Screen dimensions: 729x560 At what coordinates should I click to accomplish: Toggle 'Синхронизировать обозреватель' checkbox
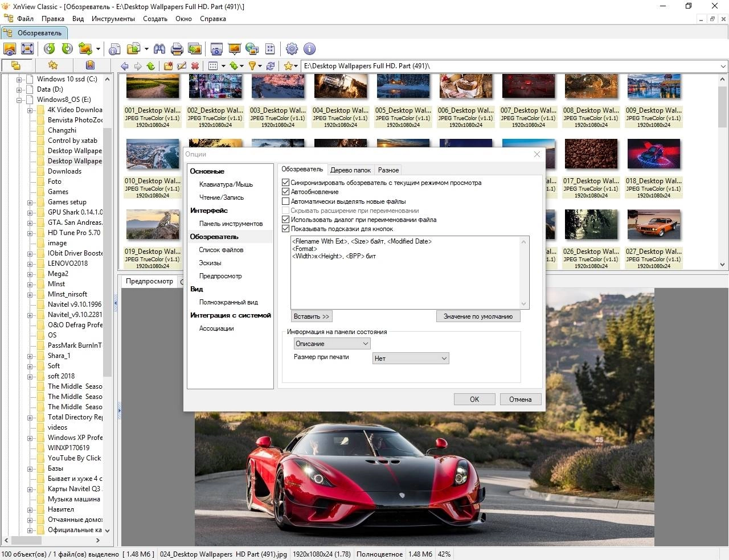pos(286,183)
